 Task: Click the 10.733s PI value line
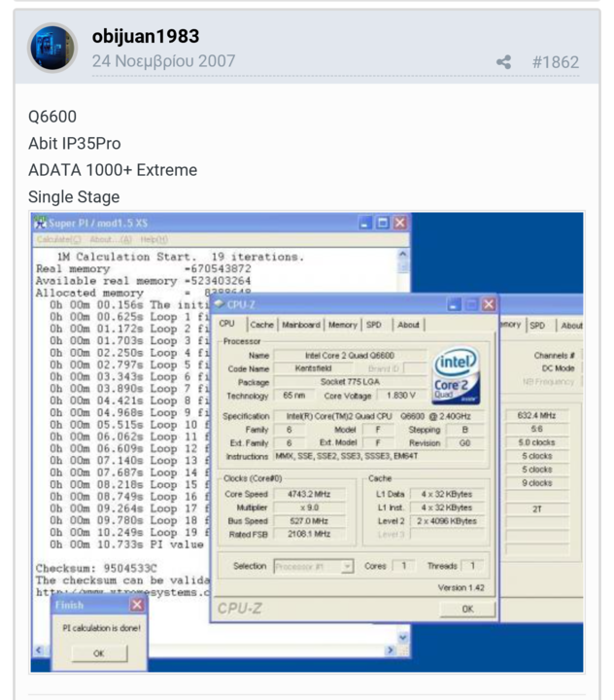126,544
